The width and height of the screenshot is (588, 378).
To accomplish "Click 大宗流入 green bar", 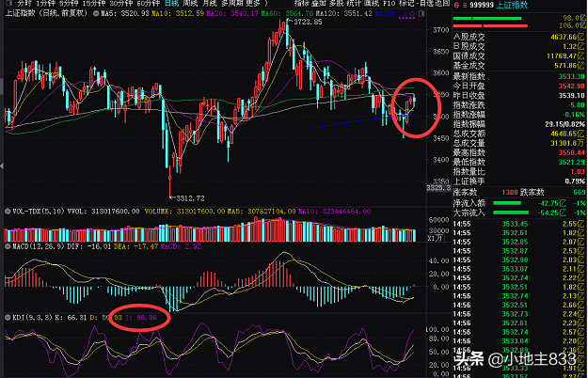I will [x=510, y=213].
